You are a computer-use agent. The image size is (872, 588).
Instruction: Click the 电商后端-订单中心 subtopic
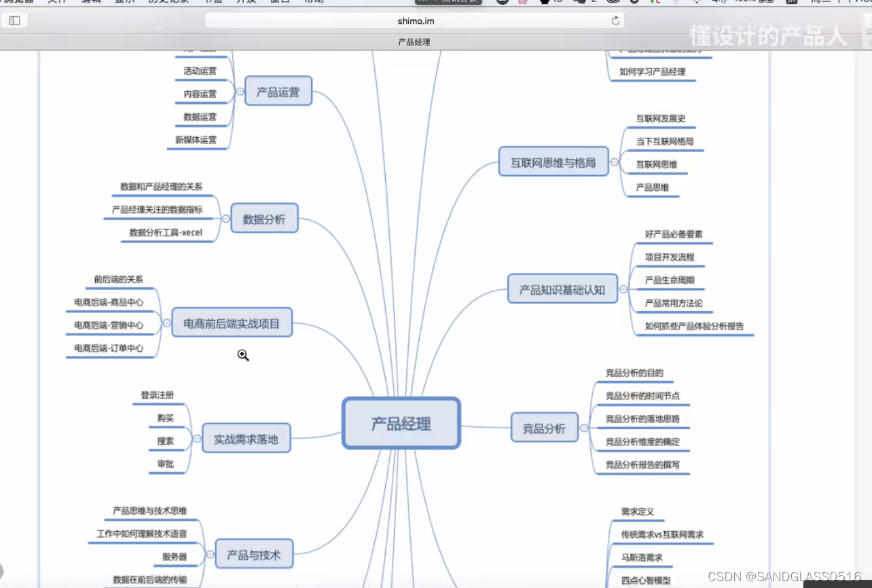coord(109,348)
